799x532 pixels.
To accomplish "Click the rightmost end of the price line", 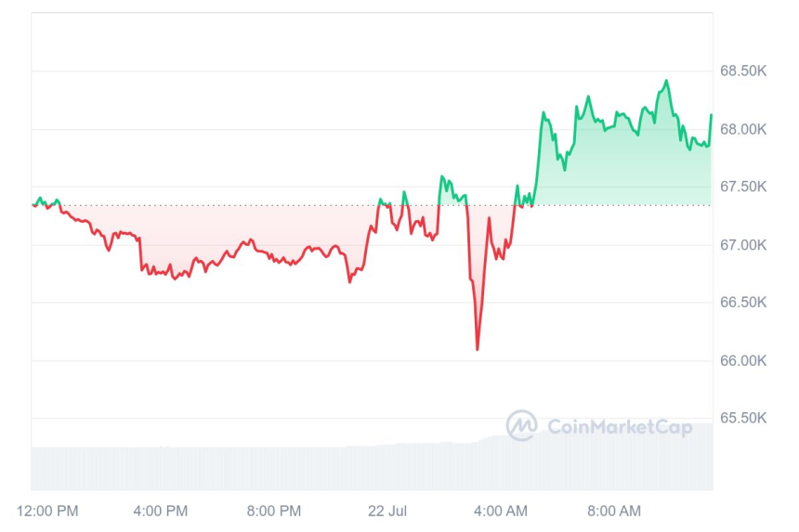I will point(712,115).
